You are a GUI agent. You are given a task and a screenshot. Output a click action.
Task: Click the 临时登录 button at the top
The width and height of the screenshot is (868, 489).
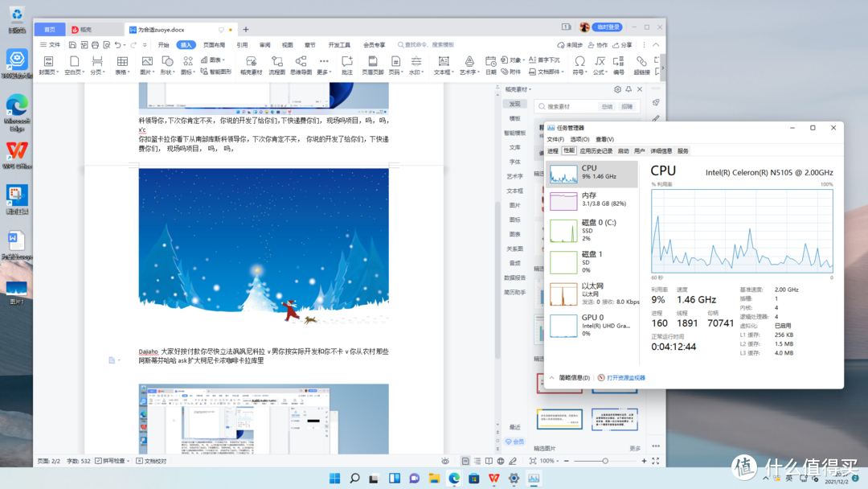pos(608,27)
